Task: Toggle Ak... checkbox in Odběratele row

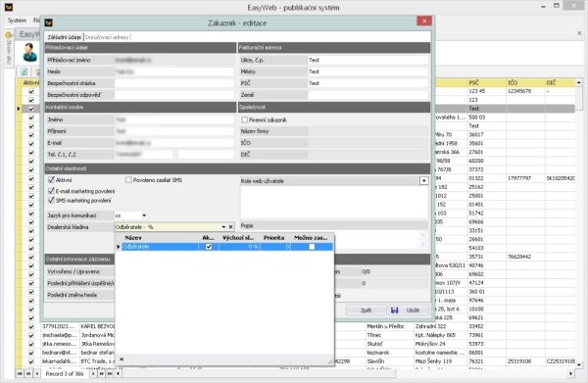Action: coord(209,247)
